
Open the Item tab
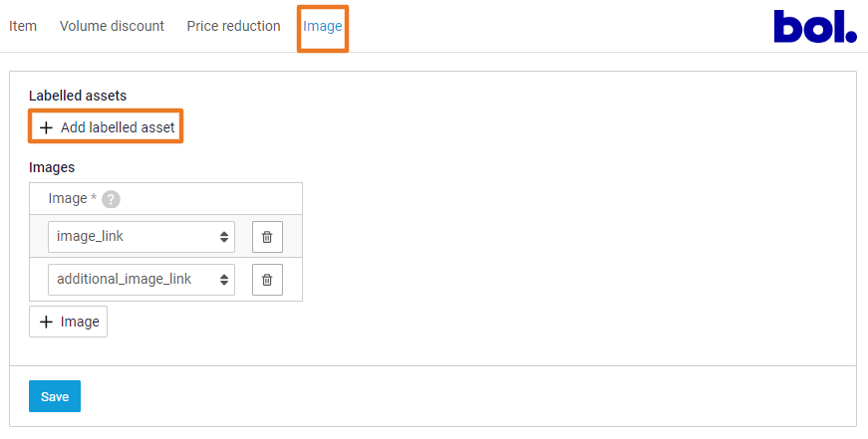(x=23, y=26)
